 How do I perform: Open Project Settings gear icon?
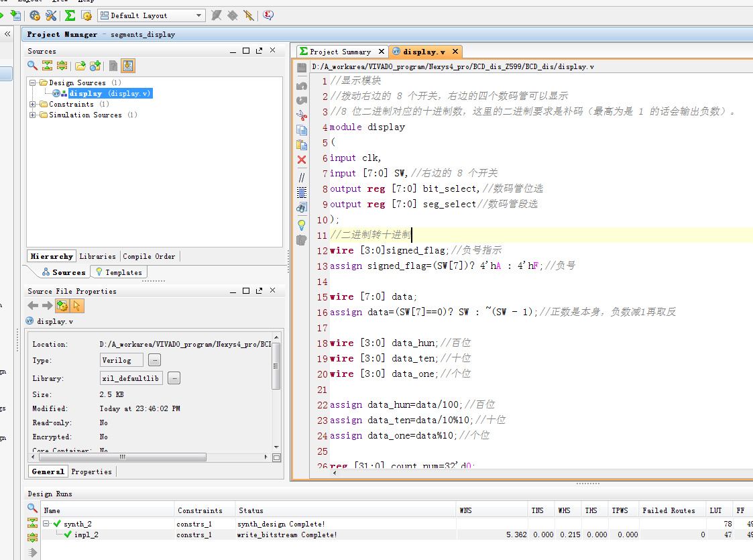tap(35, 15)
